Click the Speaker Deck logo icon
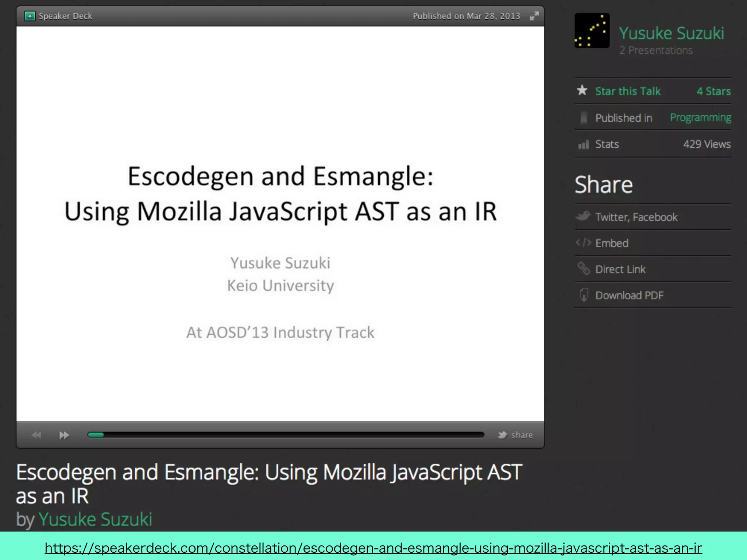Screen dimensions: 747x560 pyautogui.click(x=30, y=16)
